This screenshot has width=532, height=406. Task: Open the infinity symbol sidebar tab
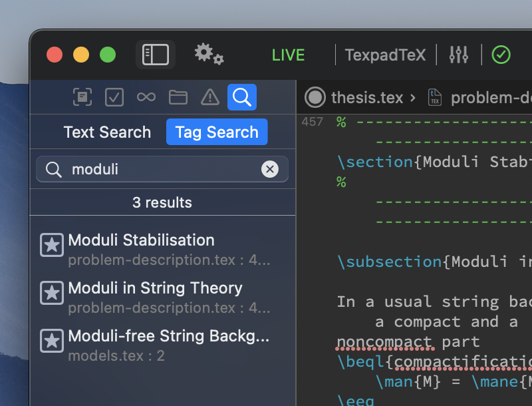[x=146, y=97]
